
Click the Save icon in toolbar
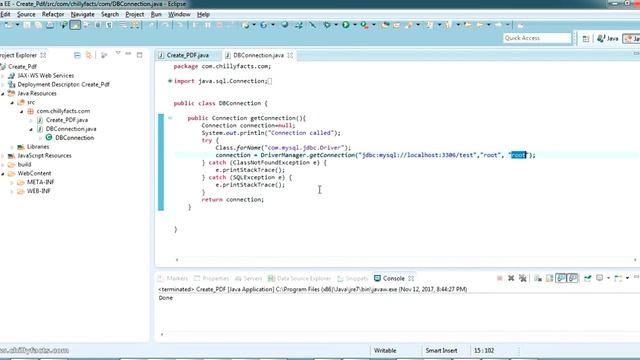click(x=27, y=25)
